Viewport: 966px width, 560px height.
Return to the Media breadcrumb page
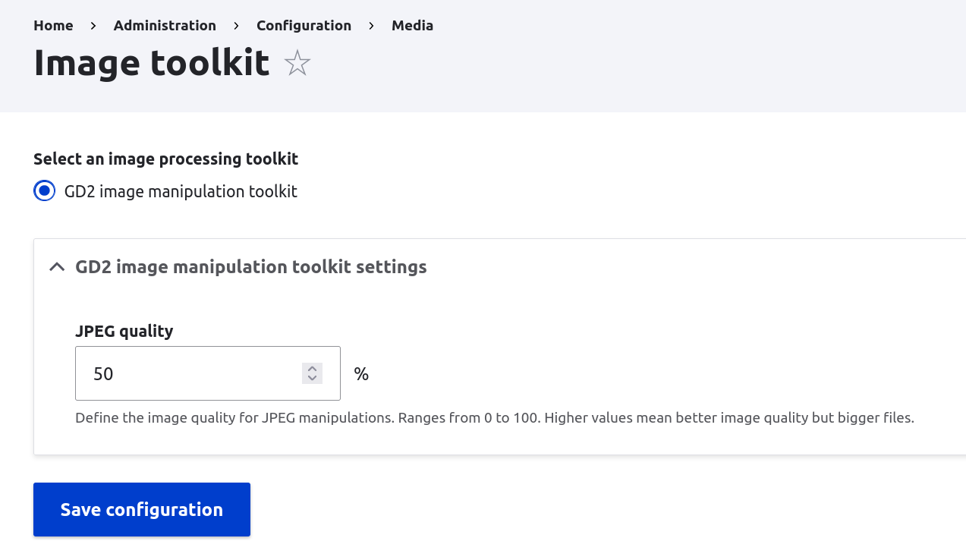click(x=412, y=26)
